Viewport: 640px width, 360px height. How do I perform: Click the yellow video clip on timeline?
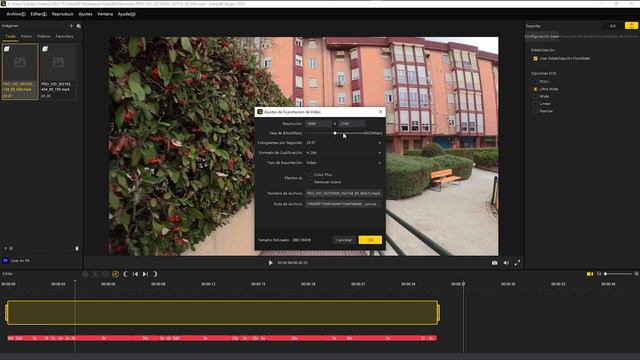(x=222, y=313)
